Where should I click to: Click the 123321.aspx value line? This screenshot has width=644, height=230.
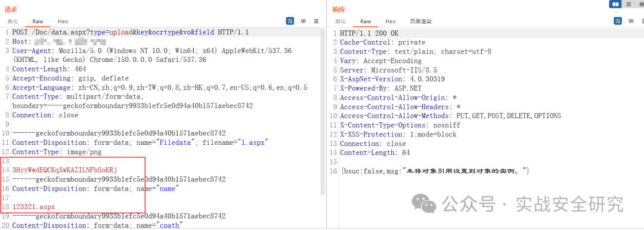(33, 207)
